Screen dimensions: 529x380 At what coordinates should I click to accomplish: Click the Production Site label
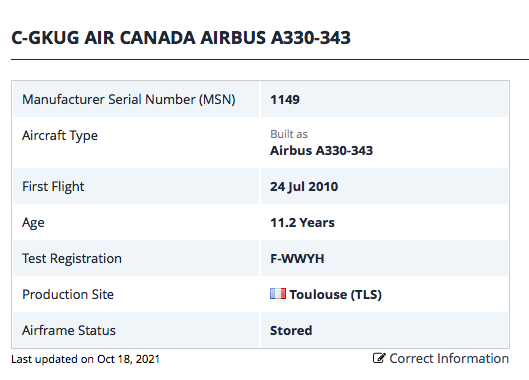68,295
